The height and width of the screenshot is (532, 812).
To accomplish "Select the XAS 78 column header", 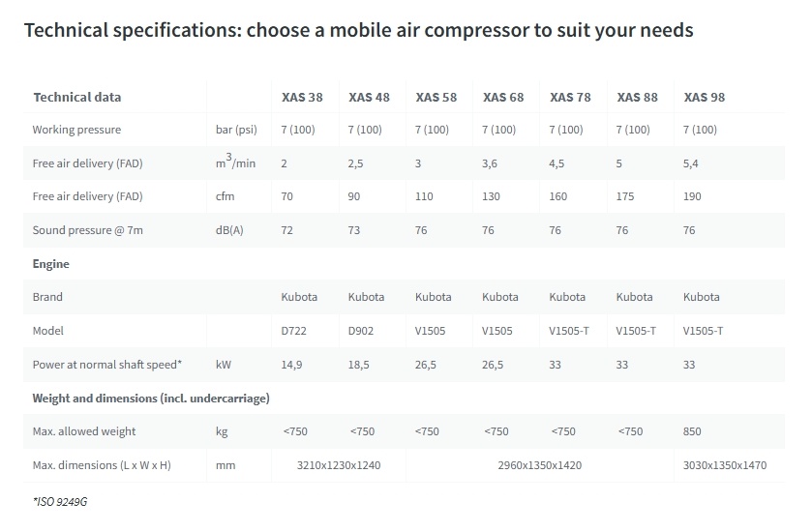I will [x=569, y=97].
